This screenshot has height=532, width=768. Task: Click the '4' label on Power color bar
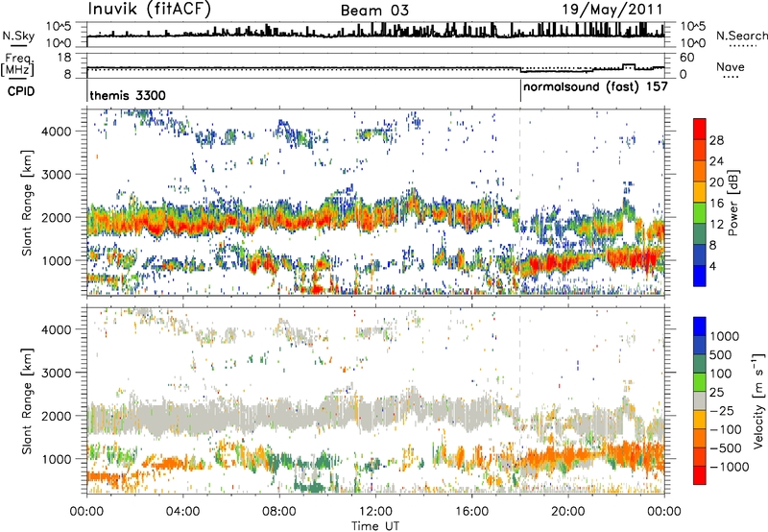[713, 266]
